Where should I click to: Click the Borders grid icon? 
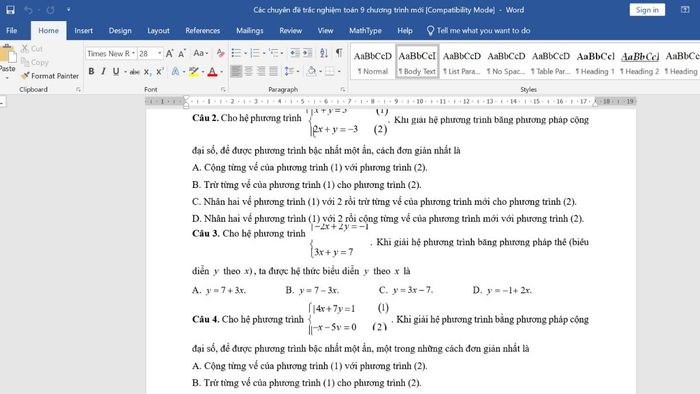(329, 71)
